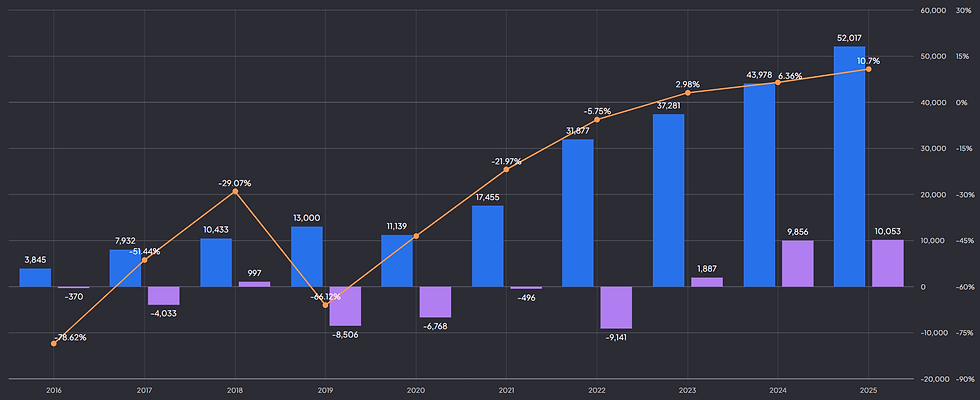980x400 pixels.
Task: Select the 2017 purple bar labeled -4,033
Action: click(164, 296)
